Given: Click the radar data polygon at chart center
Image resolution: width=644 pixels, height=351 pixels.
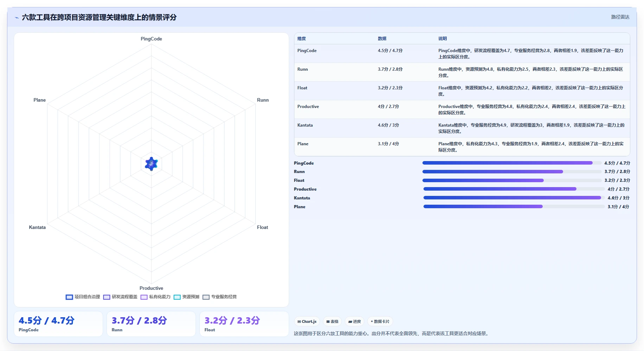Looking at the screenshot, I should coord(151,164).
